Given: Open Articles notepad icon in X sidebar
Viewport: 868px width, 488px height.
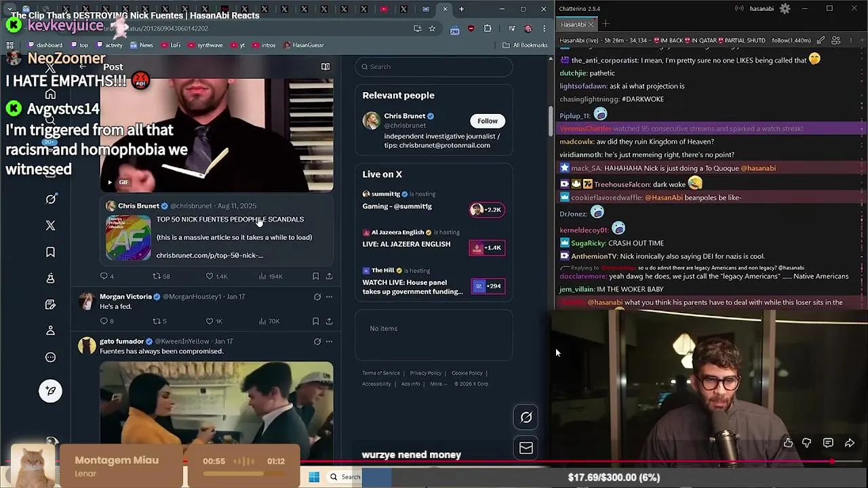Looking at the screenshot, I should (51, 305).
